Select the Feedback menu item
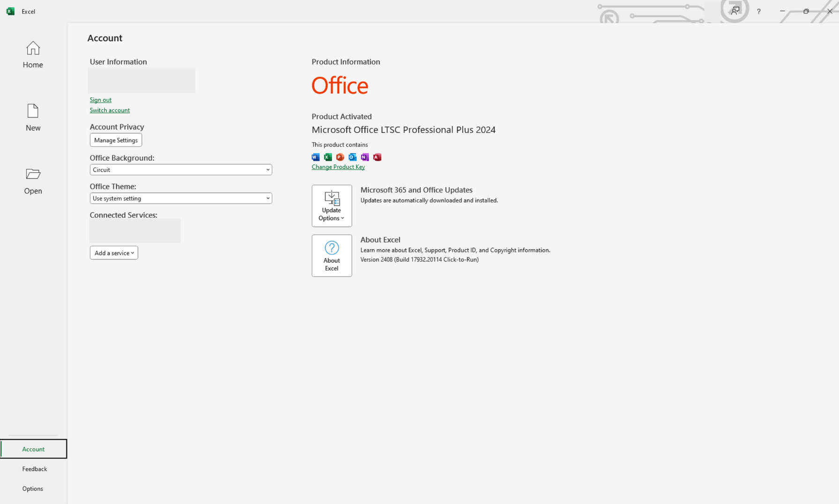 [x=34, y=469]
